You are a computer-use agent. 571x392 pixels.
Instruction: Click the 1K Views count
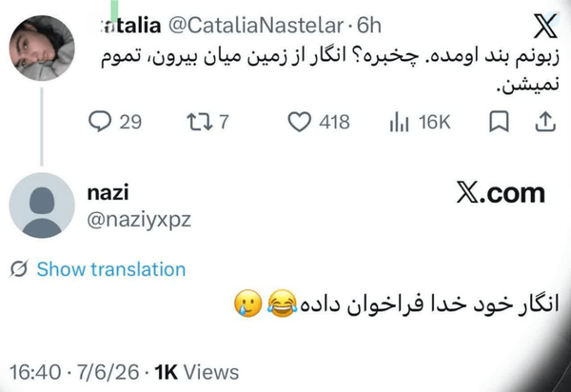(197, 372)
